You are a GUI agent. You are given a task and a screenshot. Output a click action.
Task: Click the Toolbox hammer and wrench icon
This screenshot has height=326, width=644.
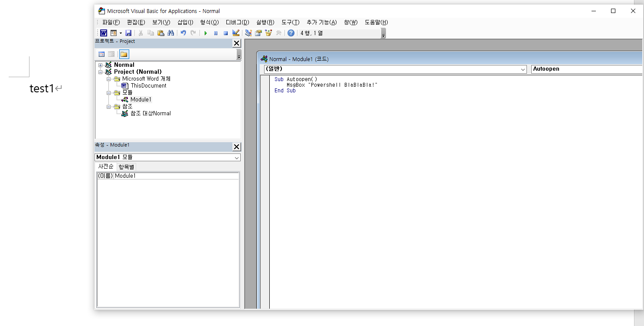[x=278, y=33]
